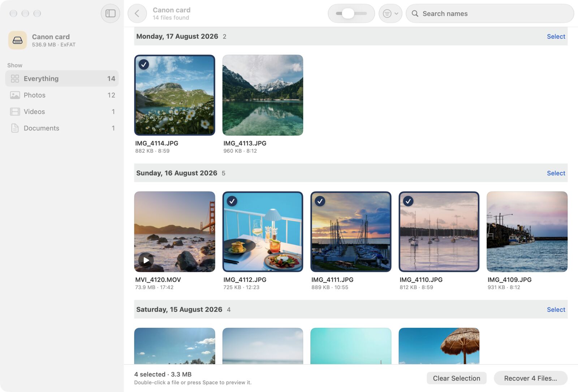The width and height of the screenshot is (578, 392).
Task: Recover 4 Files button
Action: pos(530,378)
